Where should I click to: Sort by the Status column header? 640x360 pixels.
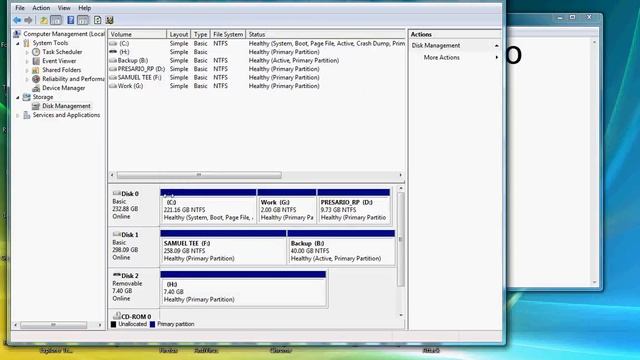tap(326, 34)
